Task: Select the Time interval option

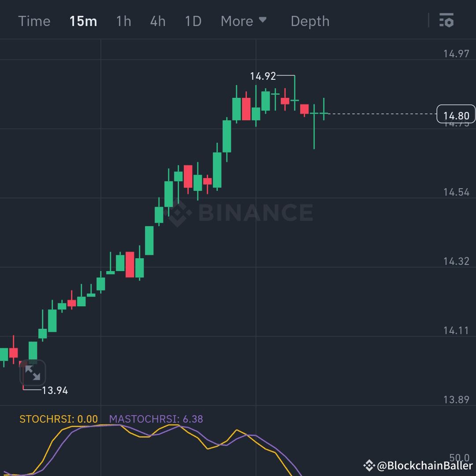Action: (34, 21)
